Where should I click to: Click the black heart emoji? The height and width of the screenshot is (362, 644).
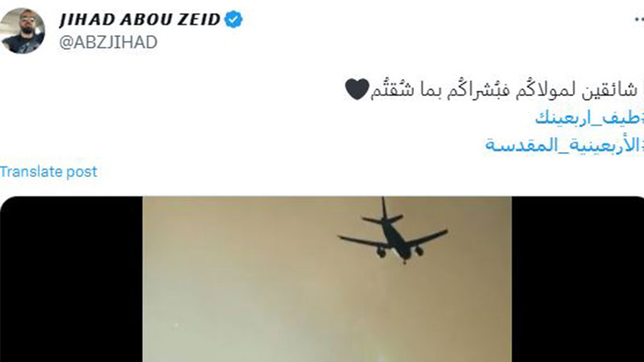click(x=357, y=89)
